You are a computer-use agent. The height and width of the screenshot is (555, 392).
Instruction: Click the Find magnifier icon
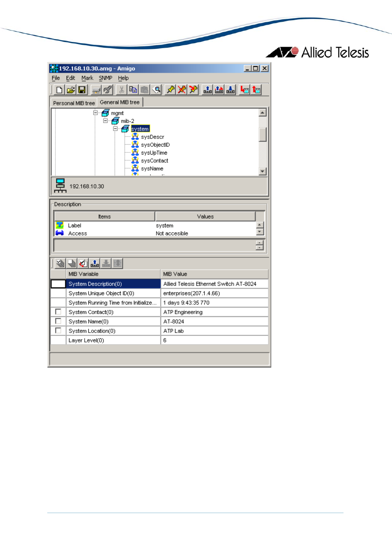(x=156, y=90)
